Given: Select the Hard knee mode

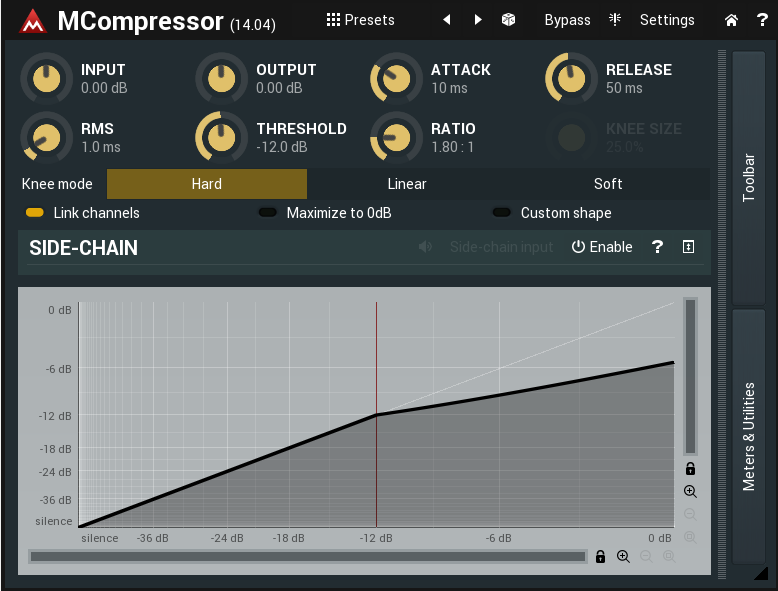Looking at the screenshot, I should (207, 184).
